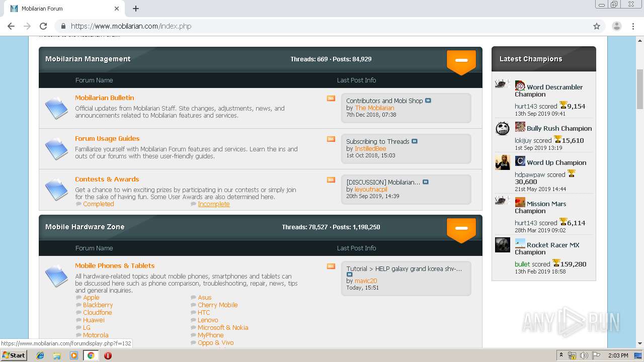The image size is (644, 362).
Task: Open the Mobile Phones & Tablets forum
Action: pyautogui.click(x=115, y=265)
